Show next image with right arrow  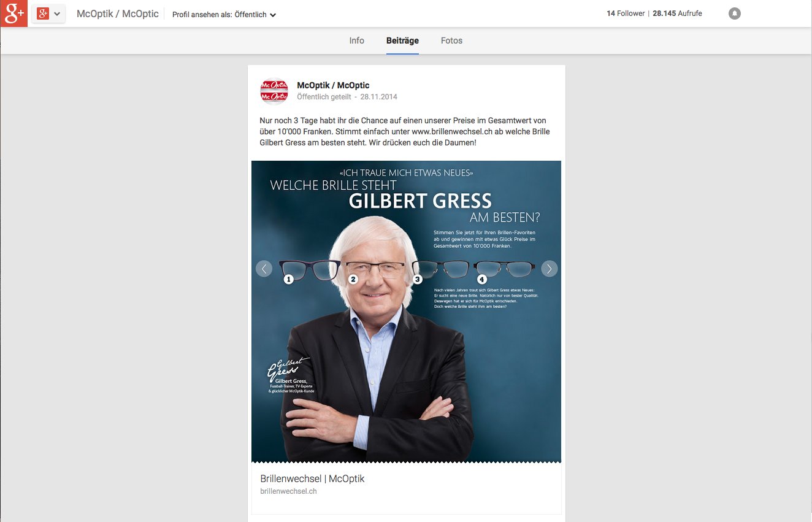coord(550,269)
